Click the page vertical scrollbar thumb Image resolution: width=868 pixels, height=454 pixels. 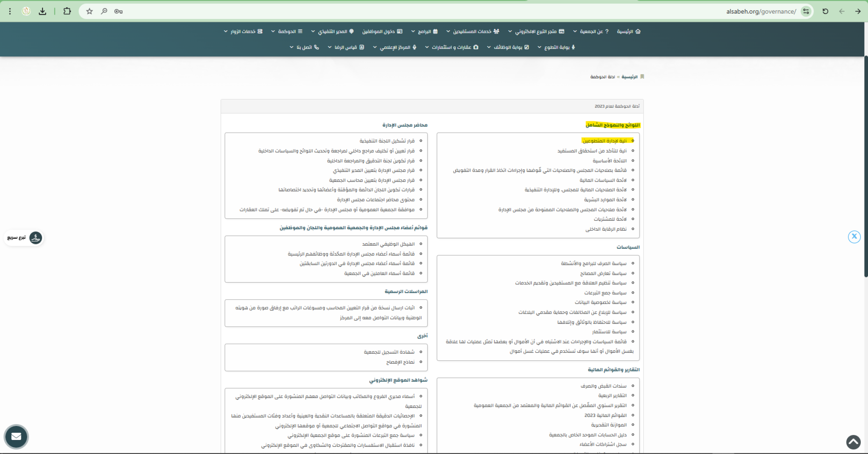(x=866, y=166)
